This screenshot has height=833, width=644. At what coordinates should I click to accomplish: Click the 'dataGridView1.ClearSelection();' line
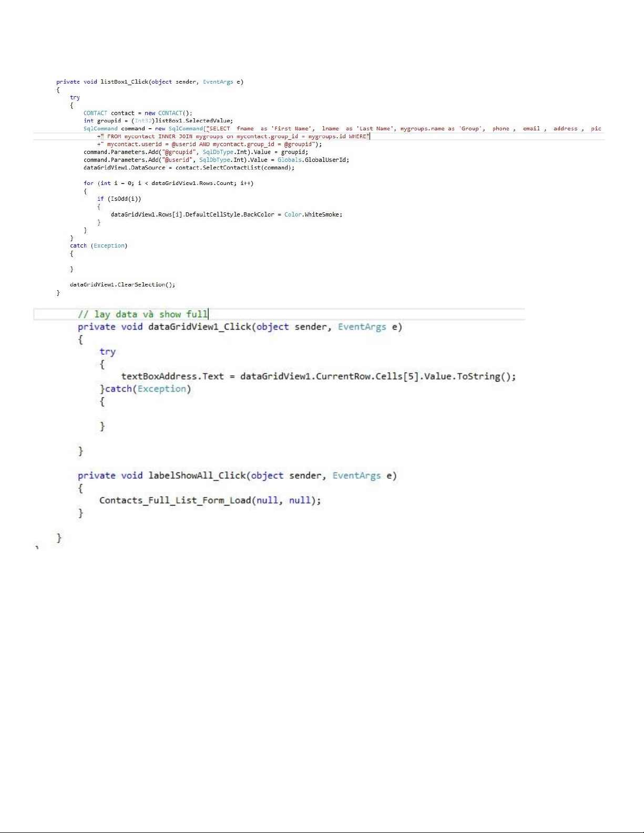(x=122, y=284)
